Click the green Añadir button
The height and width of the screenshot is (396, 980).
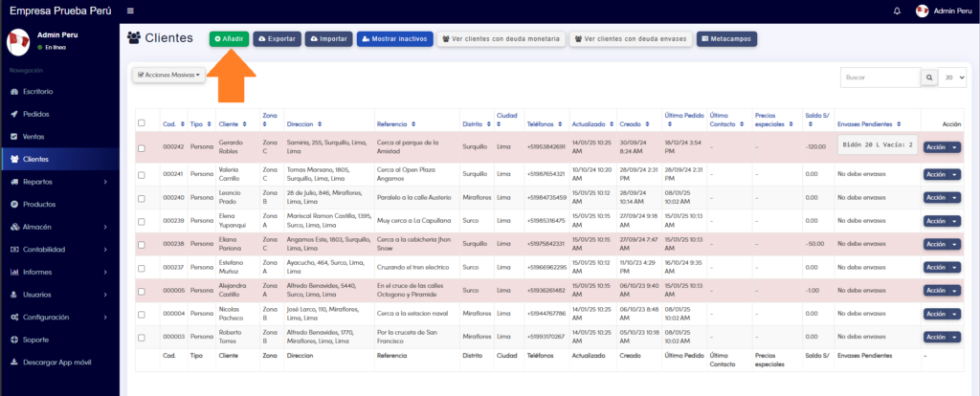click(230, 38)
